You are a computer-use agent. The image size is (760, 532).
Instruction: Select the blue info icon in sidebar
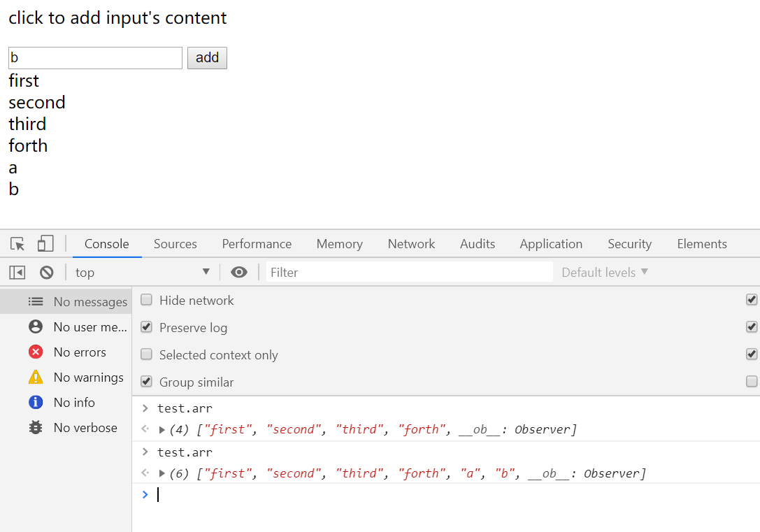pos(36,403)
